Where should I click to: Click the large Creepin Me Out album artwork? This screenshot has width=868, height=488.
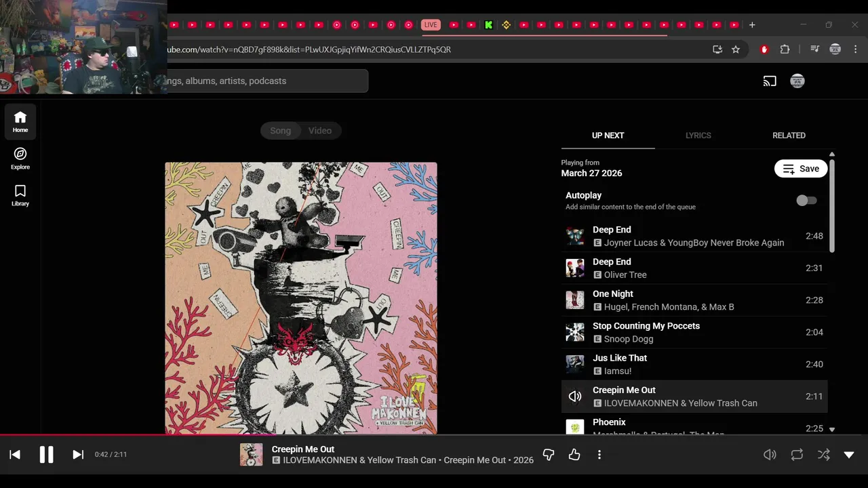[301, 298]
